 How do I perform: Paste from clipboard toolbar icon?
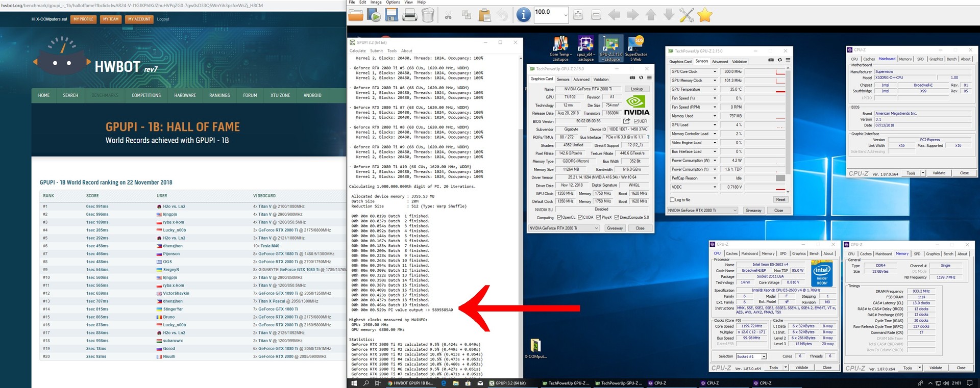point(484,15)
